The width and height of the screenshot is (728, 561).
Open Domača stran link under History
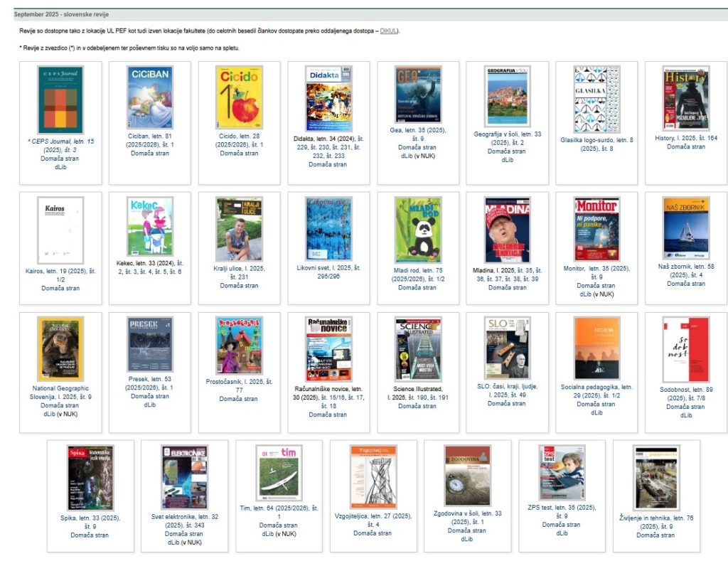click(x=686, y=146)
